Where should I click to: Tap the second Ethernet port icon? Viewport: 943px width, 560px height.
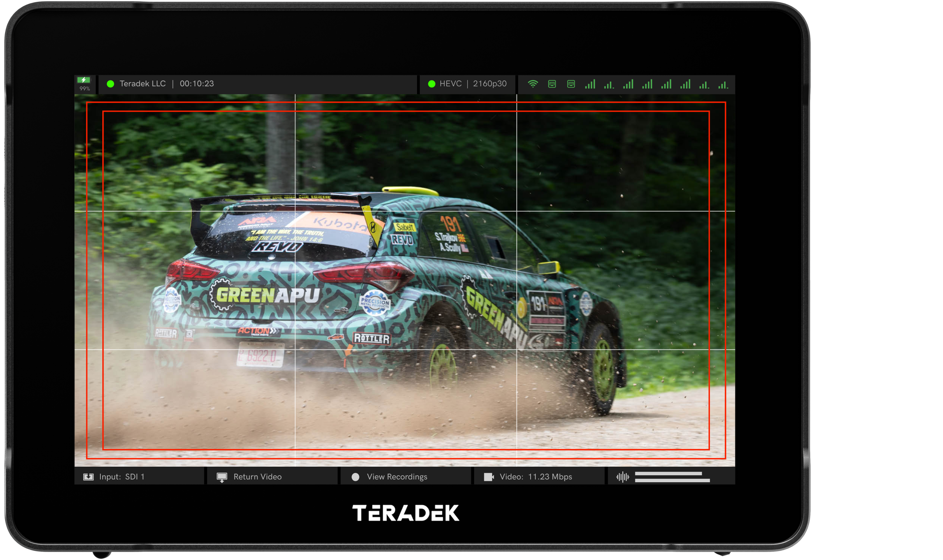click(571, 84)
